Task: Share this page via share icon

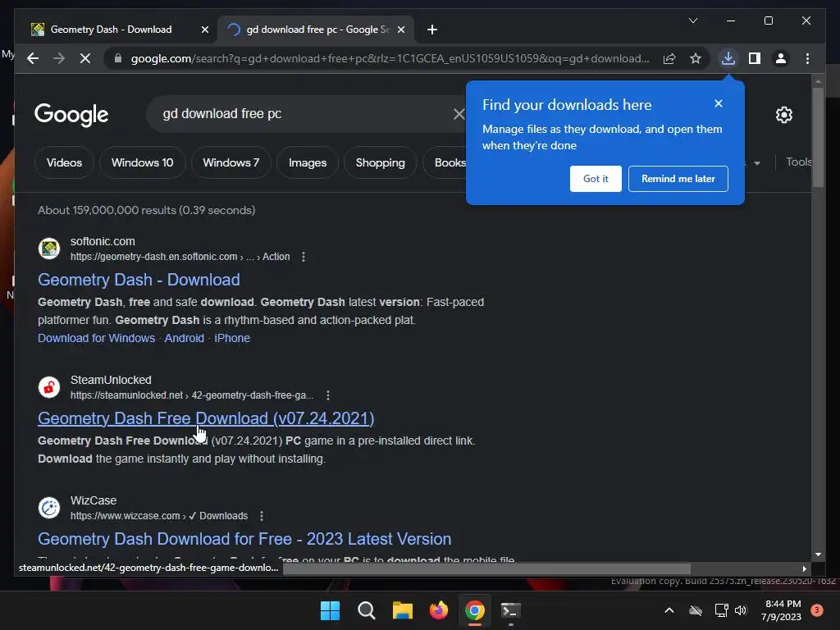Action: [x=669, y=58]
